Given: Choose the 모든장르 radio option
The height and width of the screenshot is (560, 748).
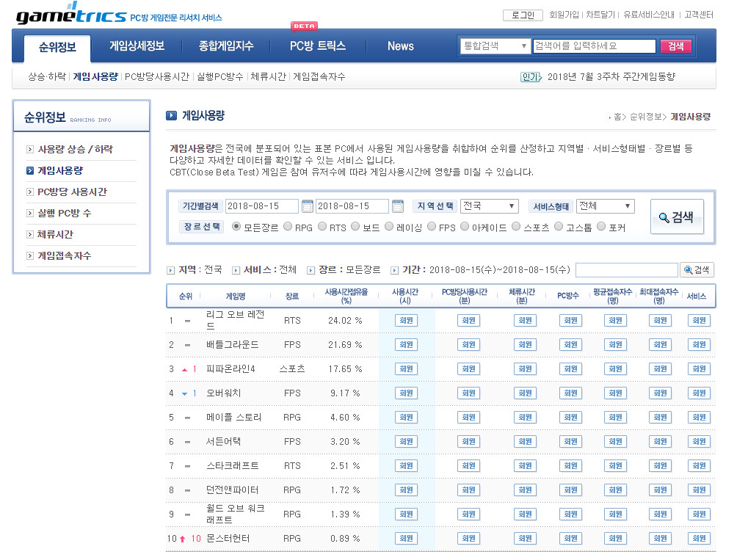Looking at the screenshot, I should pos(236,227).
